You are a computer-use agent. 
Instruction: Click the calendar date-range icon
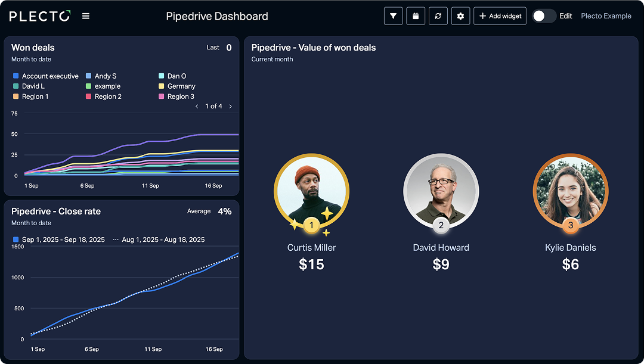(x=416, y=16)
